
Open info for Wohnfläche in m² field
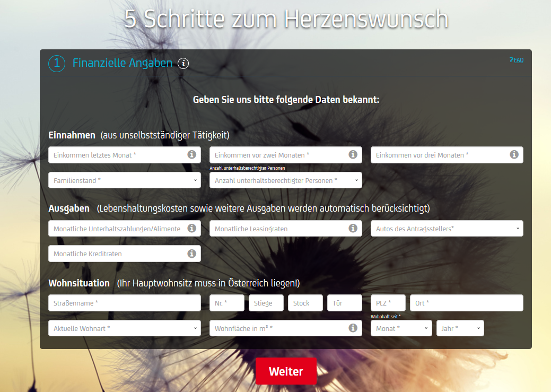click(x=353, y=328)
